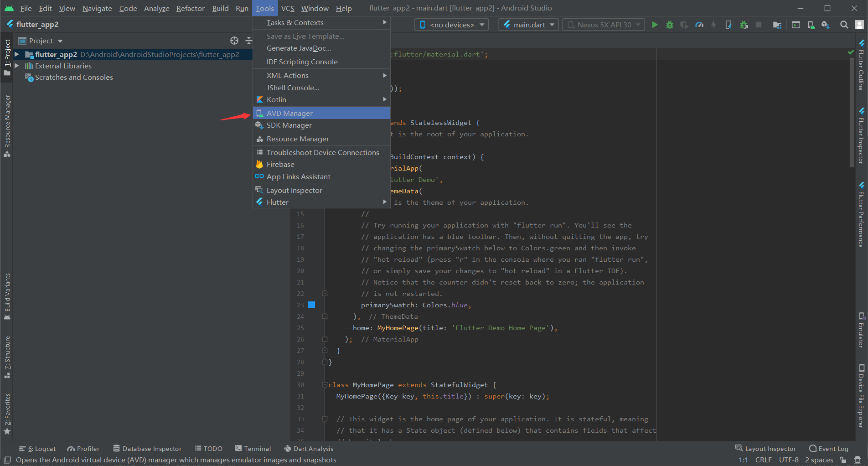Open the Build Variants side tab
The height and width of the screenshot is (466, 868).
tap(7, 296)
